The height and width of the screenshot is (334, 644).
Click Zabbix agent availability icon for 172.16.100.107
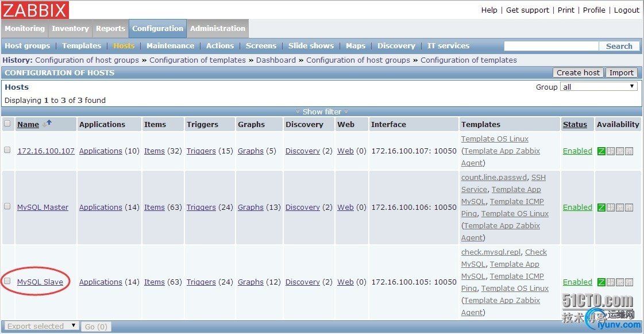pos(601,151)
